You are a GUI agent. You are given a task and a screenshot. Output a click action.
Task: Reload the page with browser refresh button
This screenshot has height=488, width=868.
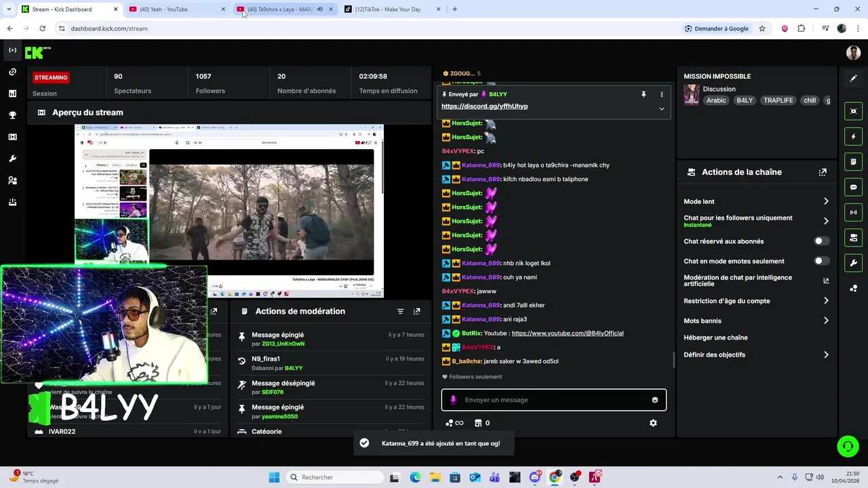coord(42,28)
